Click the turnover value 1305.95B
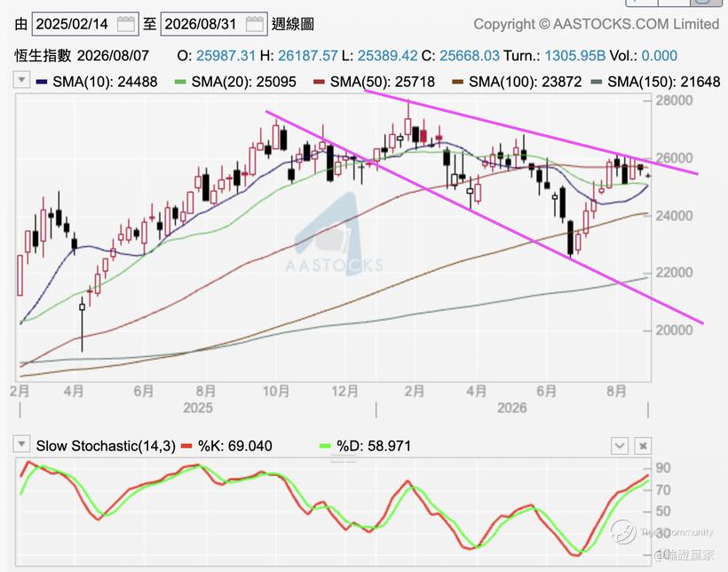Screen dimensions: 728x572 [x=574, y=56]
